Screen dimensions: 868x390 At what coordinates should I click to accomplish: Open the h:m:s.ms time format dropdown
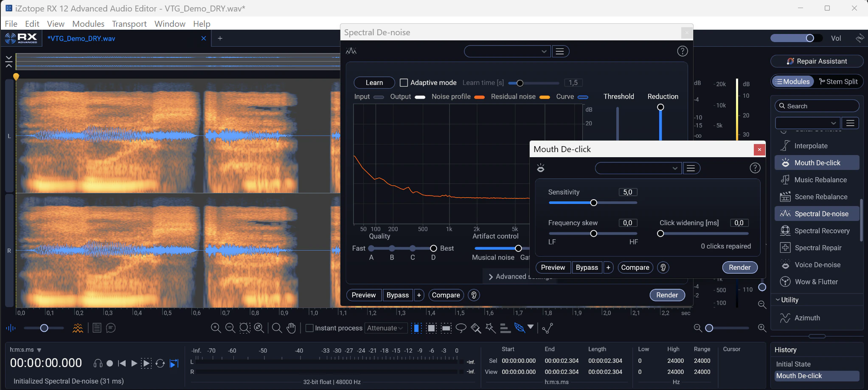[x=25, y=350]
